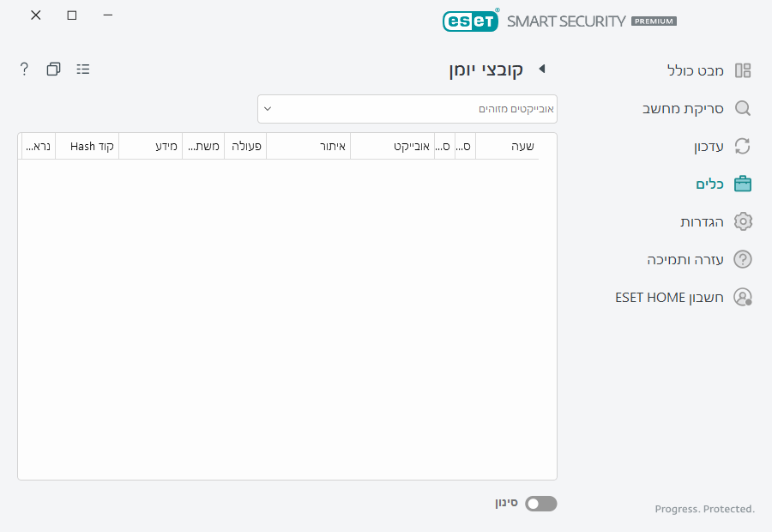
Task: Click the Update refresh arrows icon
Action: point(742,146)
